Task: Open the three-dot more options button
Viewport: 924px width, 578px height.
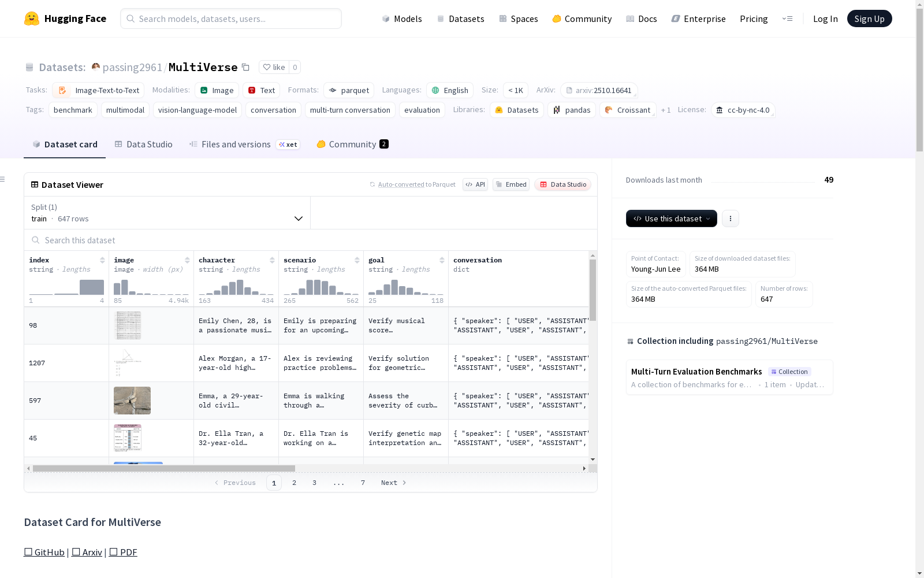Action: pos(731,218)
